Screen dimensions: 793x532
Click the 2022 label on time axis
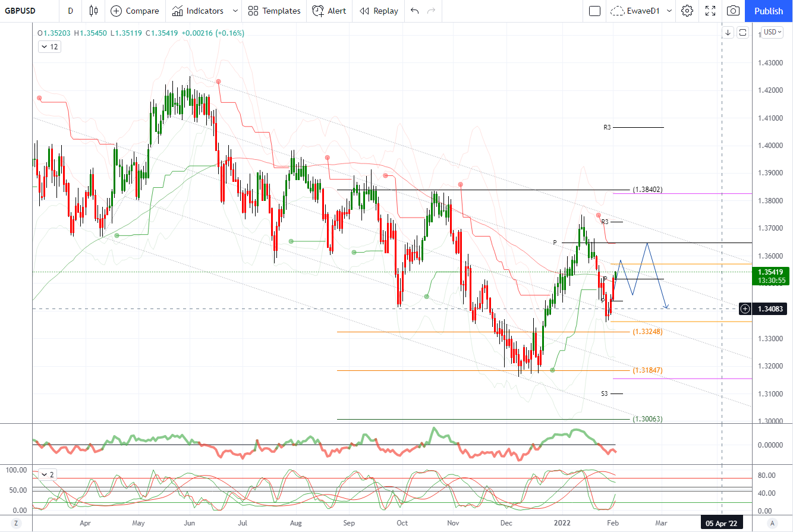(x=562, y=523)
